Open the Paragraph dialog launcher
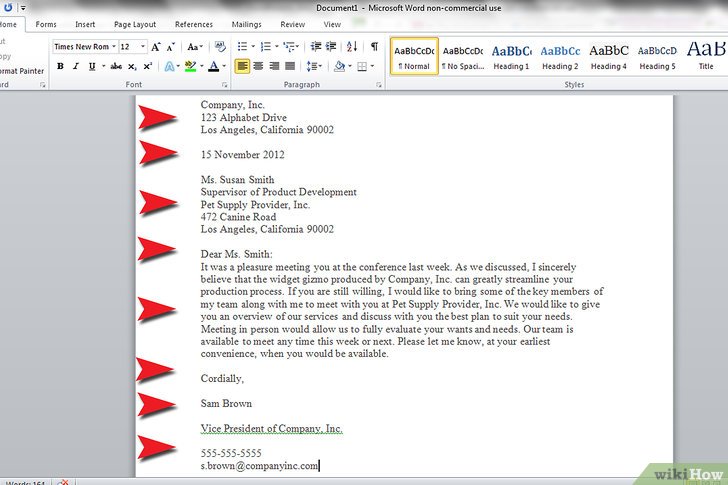 (379, 85)
